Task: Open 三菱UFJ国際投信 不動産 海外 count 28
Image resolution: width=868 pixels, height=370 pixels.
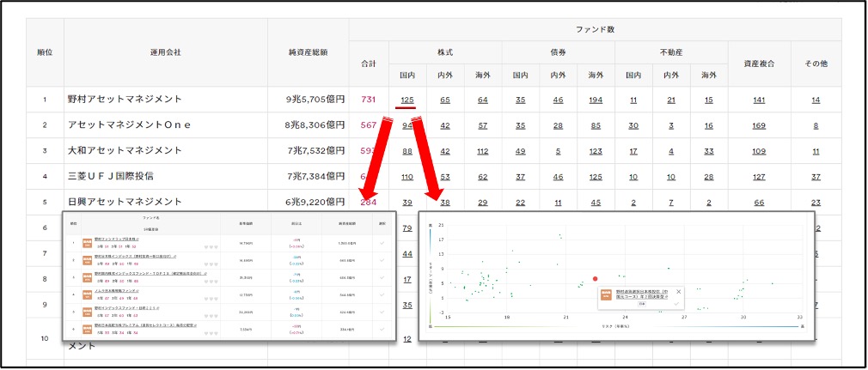Action: pyautogui.click(x=708, y=177)
